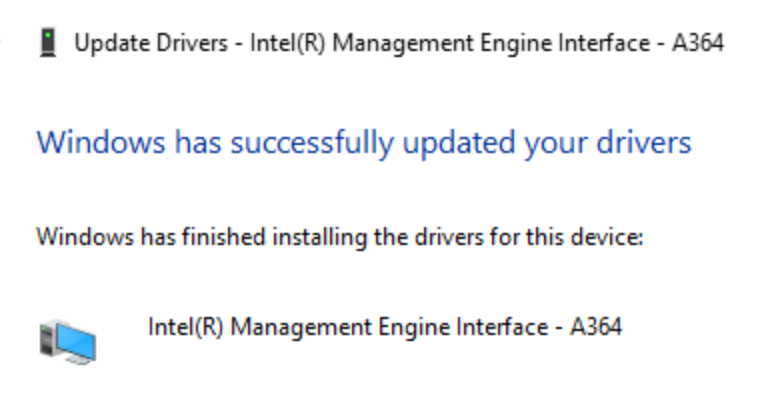The height and width of the screenshot is (418, 778).
Task: Click the "Windows has finished installing" message line
Action: pyautogui.click(x=338, y=238)
